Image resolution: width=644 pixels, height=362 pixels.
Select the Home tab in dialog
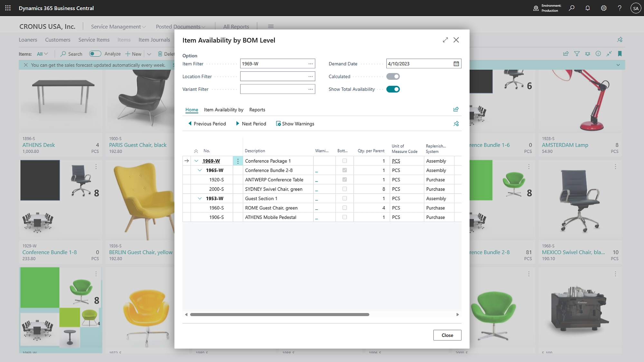click(192, 110)
